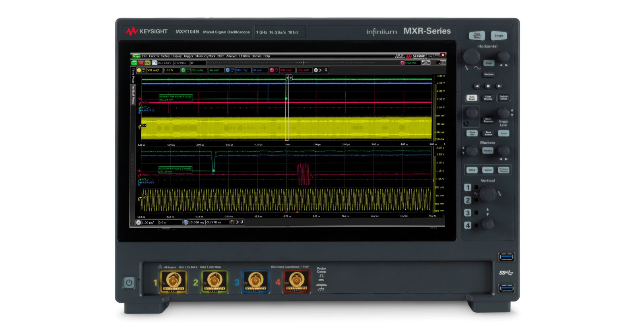Viewport: 644px width, 324px height.
Task: Open the Measure/Mark menu
Action: pos(205,56)
